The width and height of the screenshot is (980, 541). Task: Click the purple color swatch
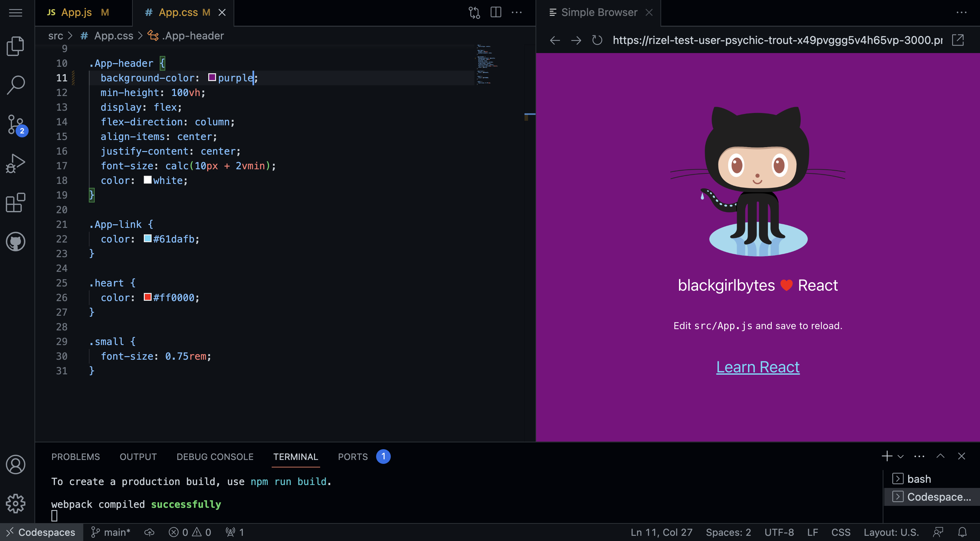click(x=212, y=78)
